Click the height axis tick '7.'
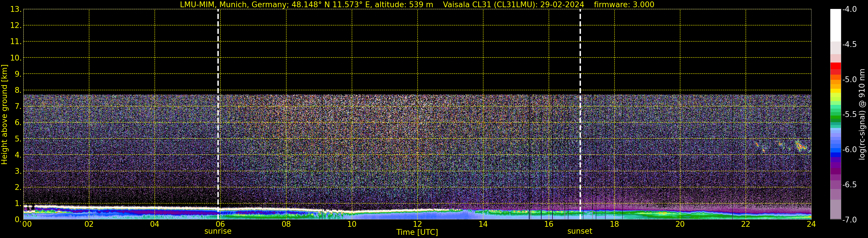 coord(18,106)
